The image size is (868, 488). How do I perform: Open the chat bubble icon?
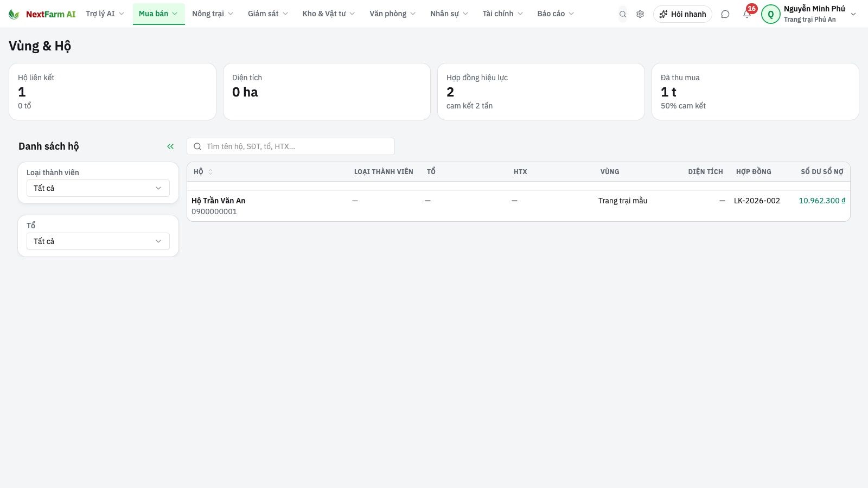coord(725,14)
